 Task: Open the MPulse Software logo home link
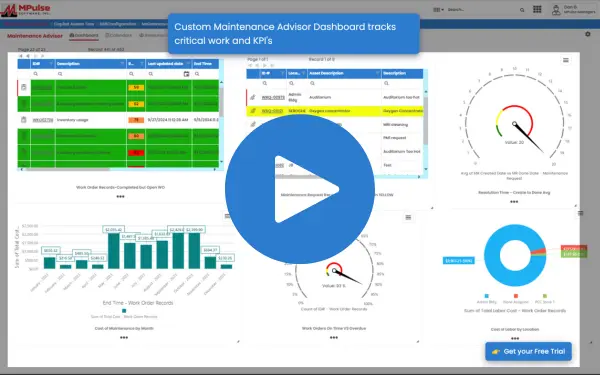point(26,10)
